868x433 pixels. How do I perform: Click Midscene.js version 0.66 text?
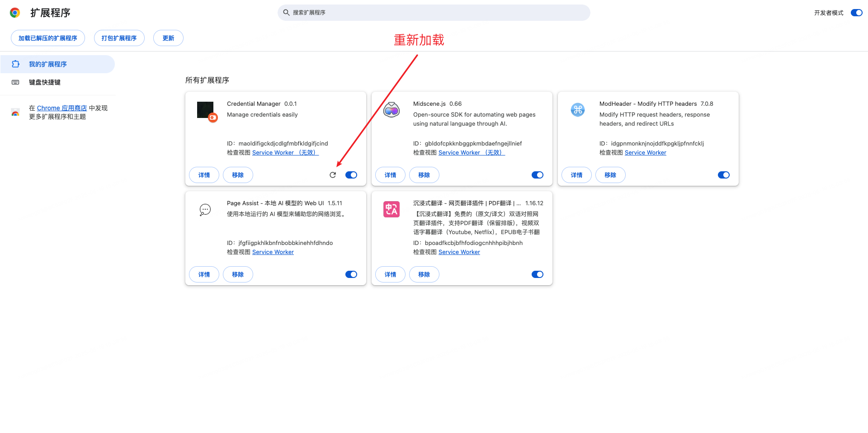[x=455, y=104]
